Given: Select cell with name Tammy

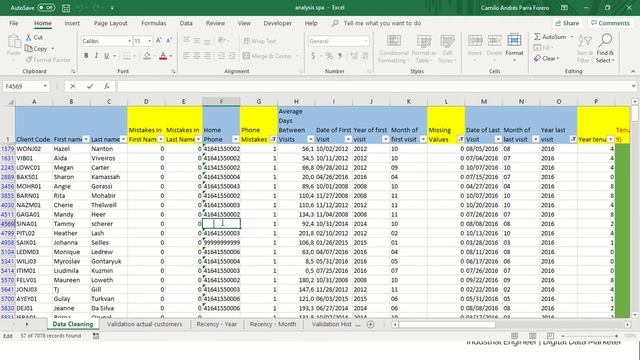Looking at the screenshot, I should pyautogui.click(x=71, y=224).
